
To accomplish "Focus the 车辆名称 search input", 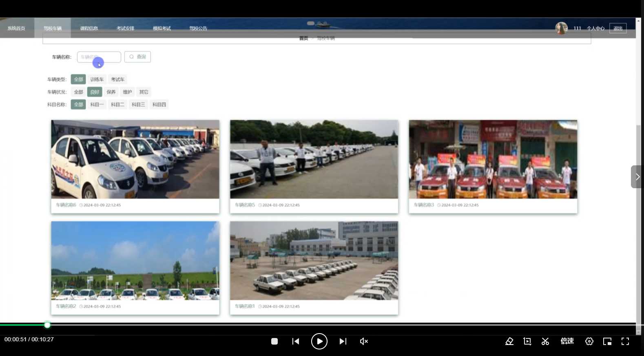I will click(99, 57).
